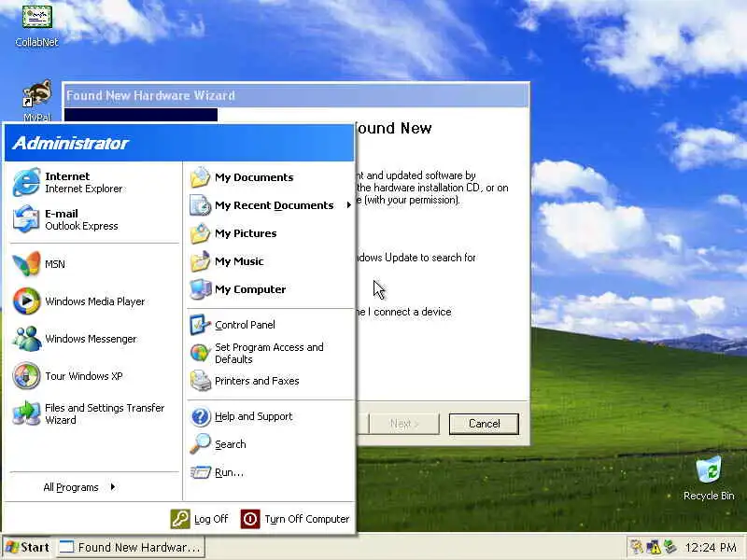Click the Start button
The image size is (747, 560).
pyautogui.click(x=28, y=547)
